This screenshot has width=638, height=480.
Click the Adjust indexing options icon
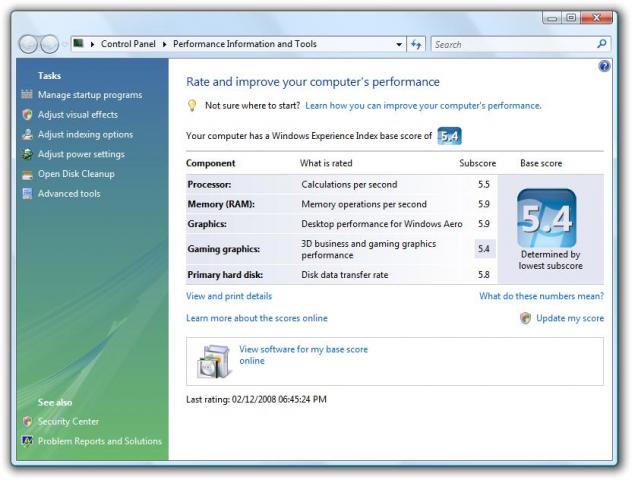27,134
